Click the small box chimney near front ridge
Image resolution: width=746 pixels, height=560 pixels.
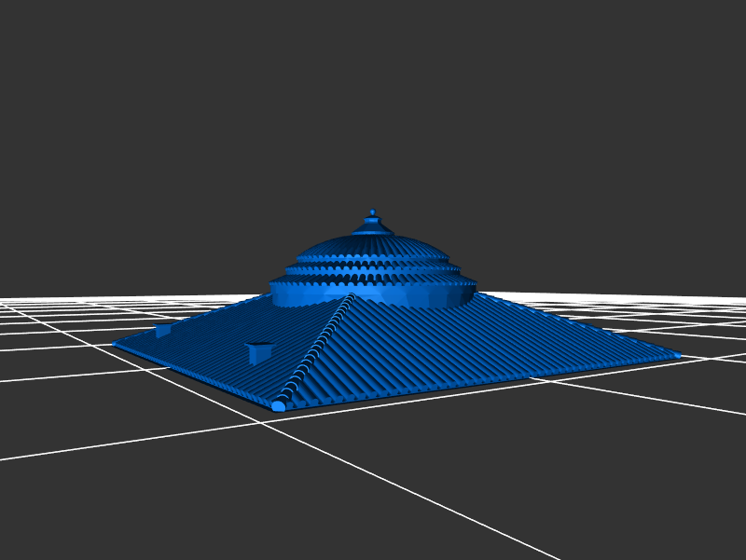coord(258,352)
